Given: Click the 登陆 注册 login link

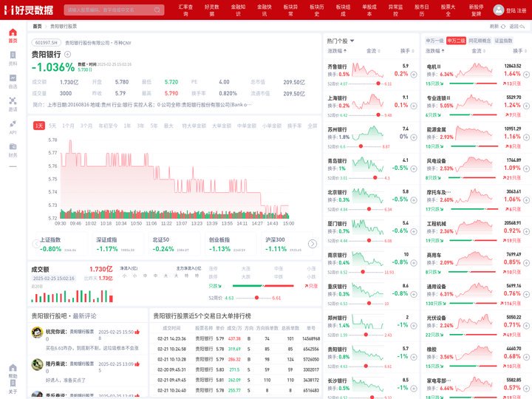Looking at the screenshot, I should [x=516, y=10].
